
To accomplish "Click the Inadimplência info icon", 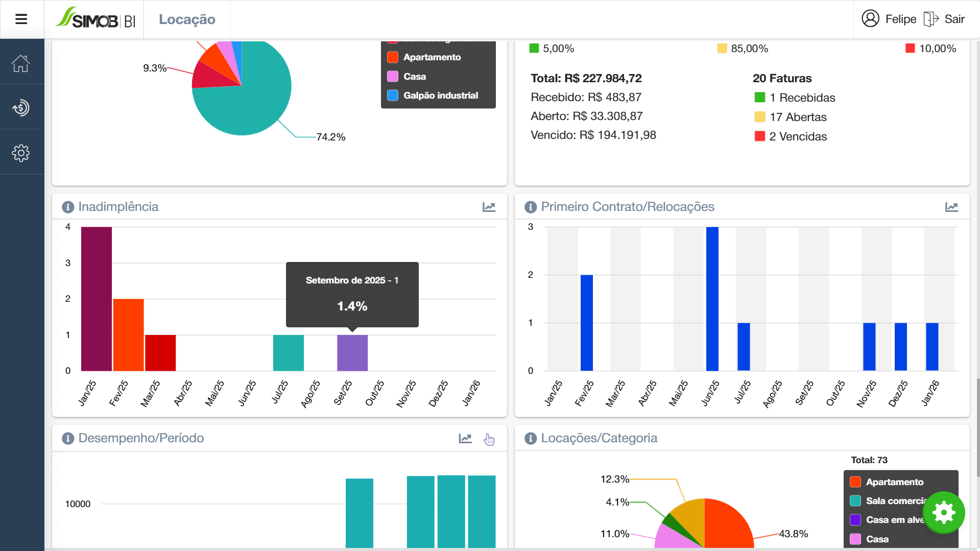I will point(68,207).
